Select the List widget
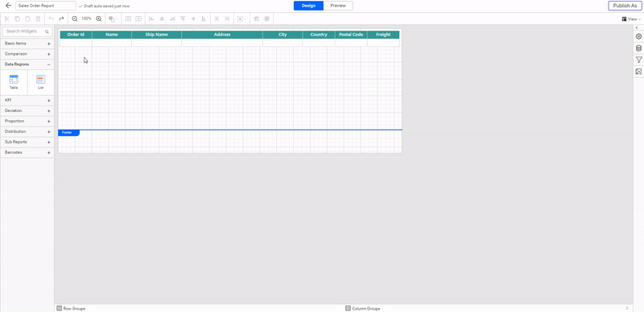 coord(41,82)
